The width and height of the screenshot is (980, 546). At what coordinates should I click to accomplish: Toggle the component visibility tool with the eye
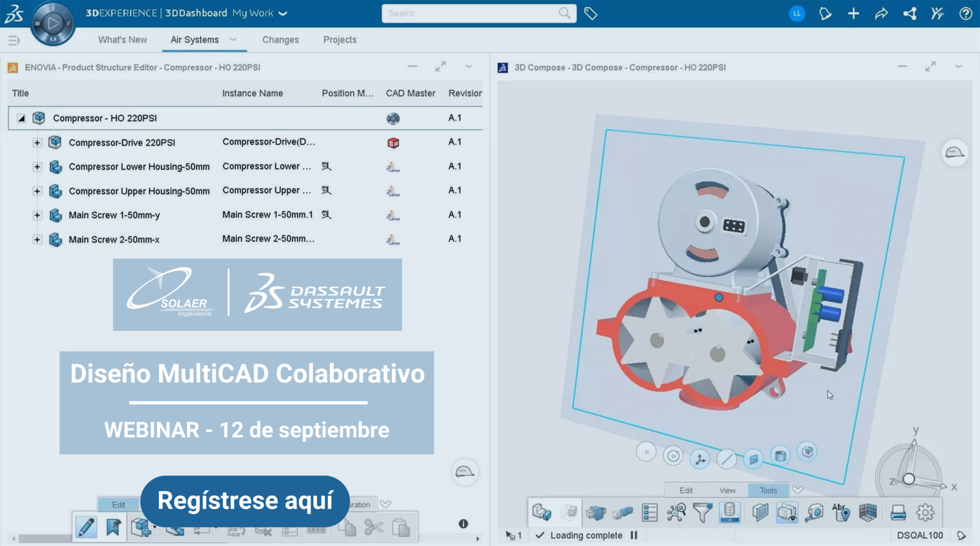(x=786, y=513)
